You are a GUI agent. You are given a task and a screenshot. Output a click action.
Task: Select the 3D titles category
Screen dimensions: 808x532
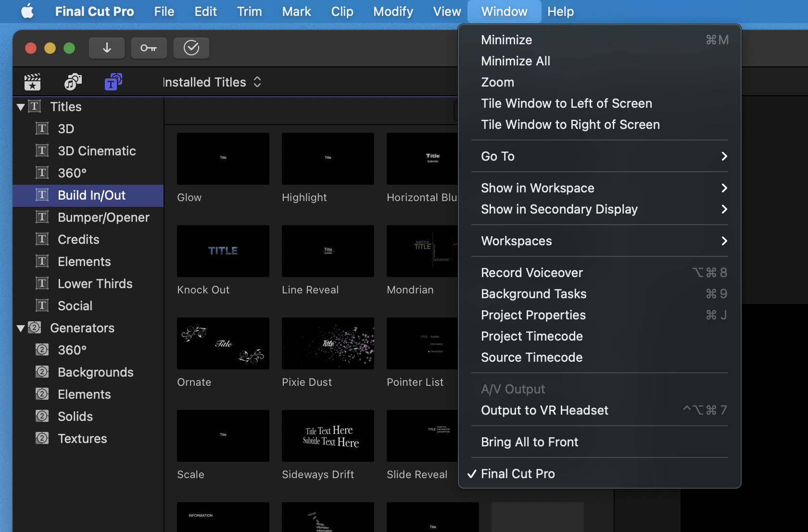click(x=88, y=129)
